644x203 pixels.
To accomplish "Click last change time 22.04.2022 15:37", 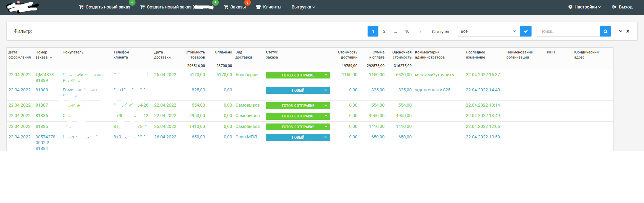I will (x=483, y=75).
